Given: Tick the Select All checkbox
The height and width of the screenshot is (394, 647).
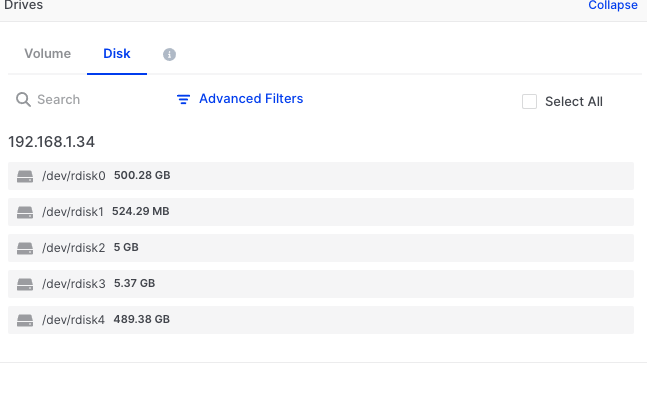Looking at the screenshot, I should 529,101.
